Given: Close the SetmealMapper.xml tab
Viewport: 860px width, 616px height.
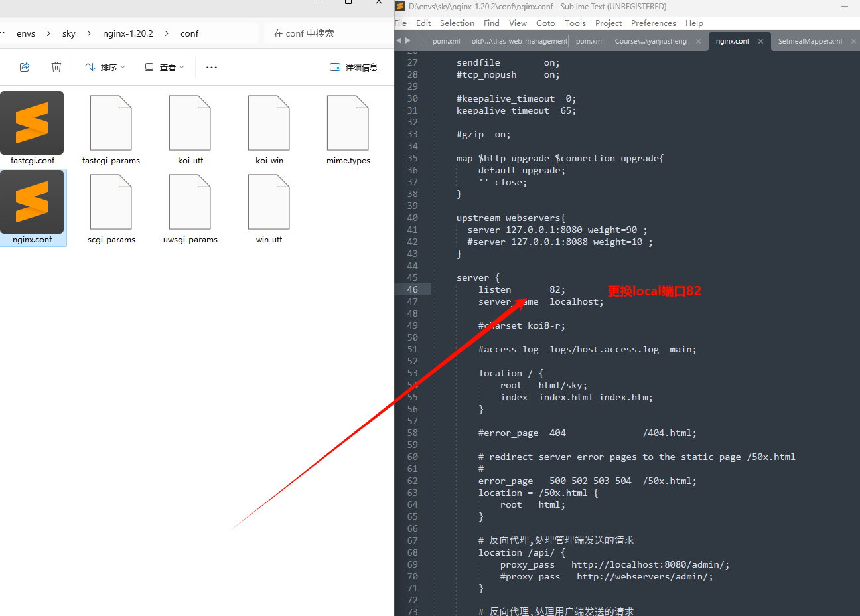Looking at the screenshot, I should click(853, 41).
